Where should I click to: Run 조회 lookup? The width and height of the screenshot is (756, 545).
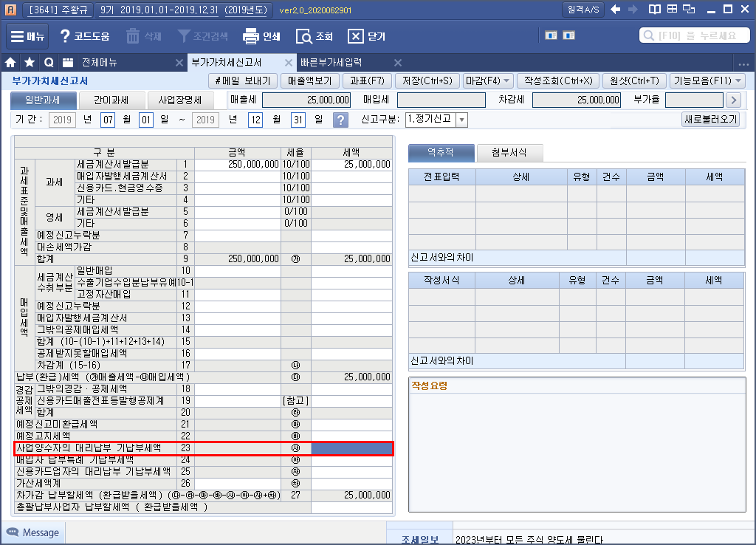[x=315, y=36]
